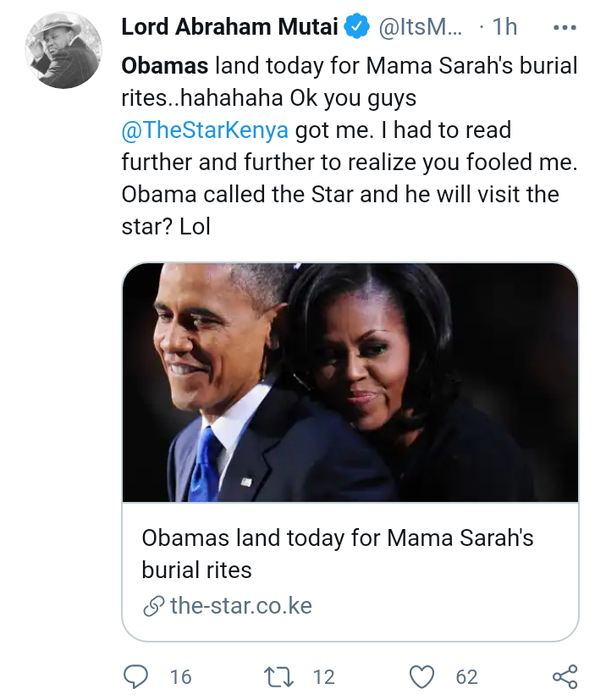Click the 62 likes count
The height and width of the screenshot is (700, 606).
(466, 677)
